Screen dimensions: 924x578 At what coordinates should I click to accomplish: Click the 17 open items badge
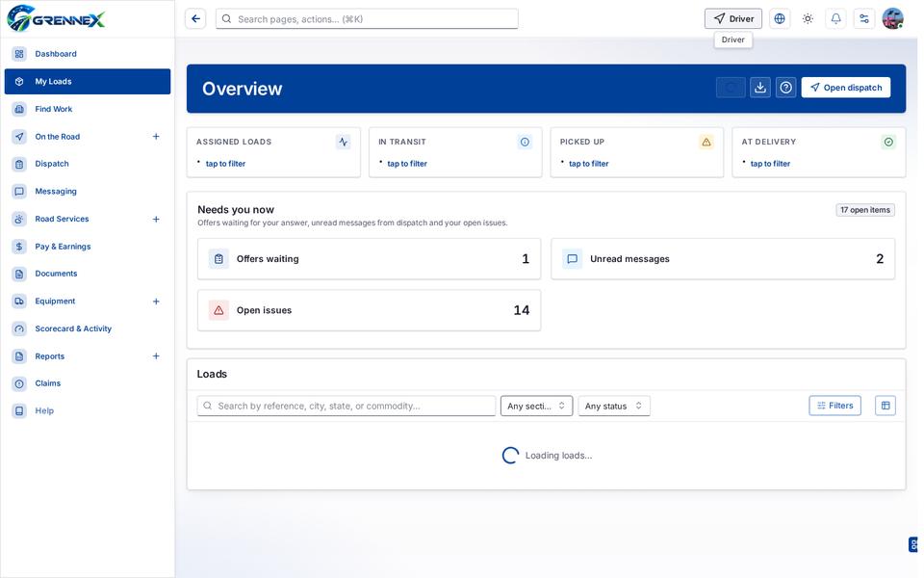[865, 210]
